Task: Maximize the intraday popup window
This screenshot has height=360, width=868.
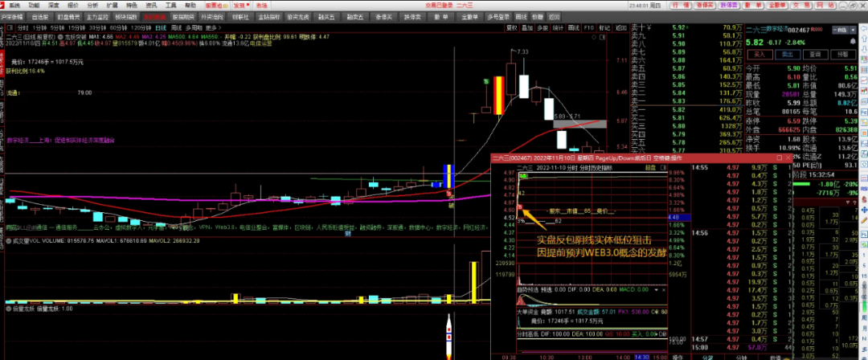Action: point(779,157)
